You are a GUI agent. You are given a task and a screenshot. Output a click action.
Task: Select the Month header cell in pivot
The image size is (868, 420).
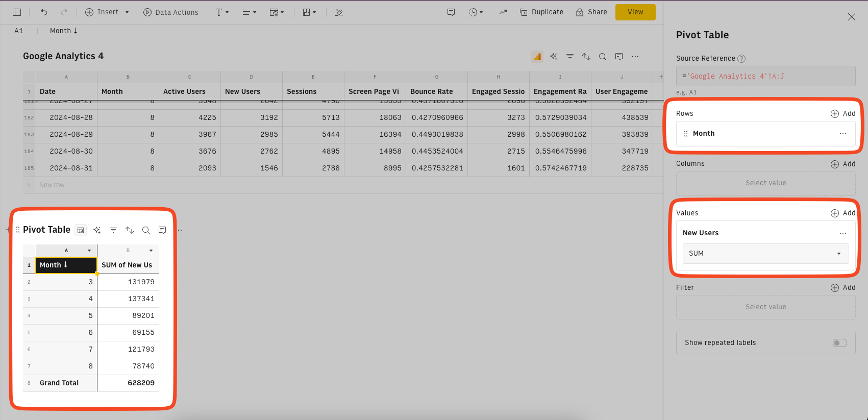pos(66,265)
